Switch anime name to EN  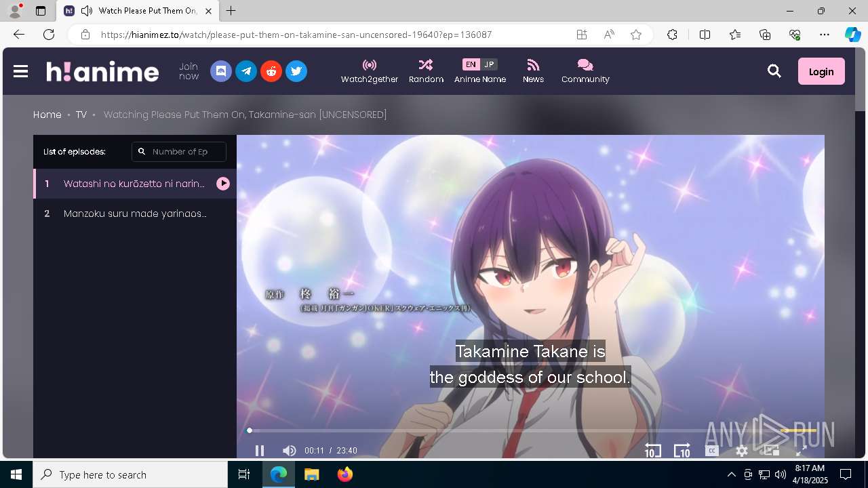click(471, 64)
